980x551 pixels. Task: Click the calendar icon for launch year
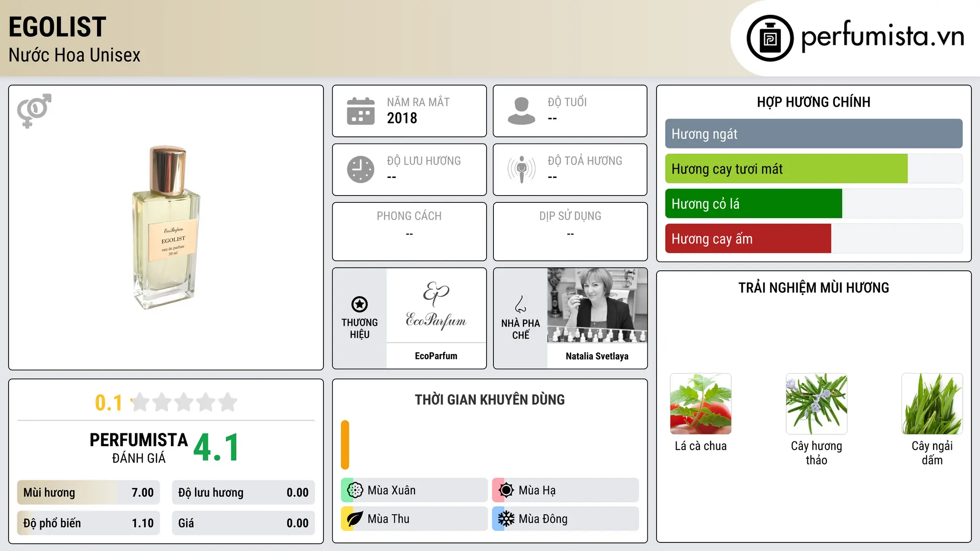click(361, 111)
